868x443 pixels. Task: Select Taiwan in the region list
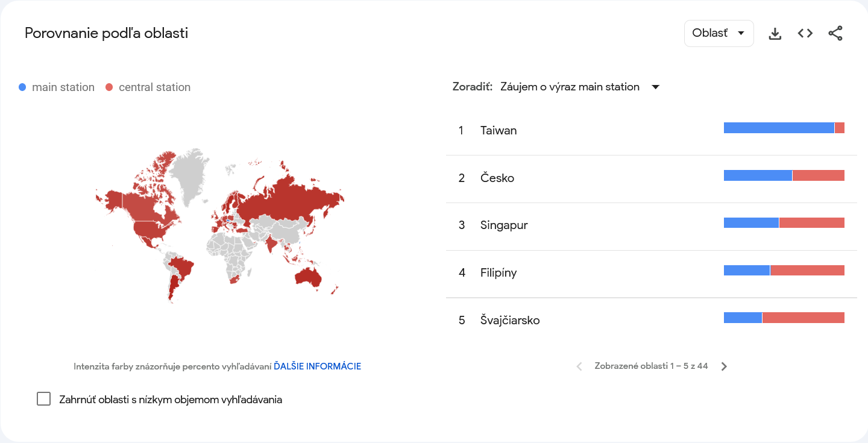(498, 131)
